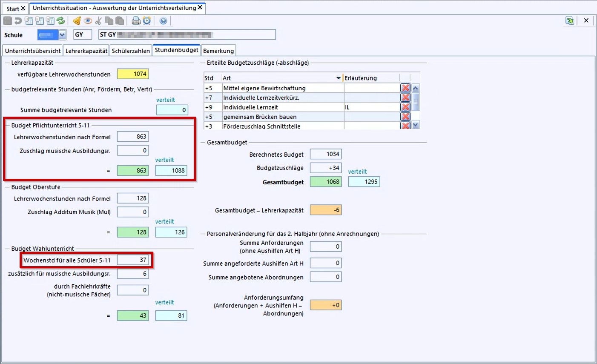Screen dimensions: 597x364
Task: Open the Schule dropdown arrow
Action: click(x=63, y=35)
